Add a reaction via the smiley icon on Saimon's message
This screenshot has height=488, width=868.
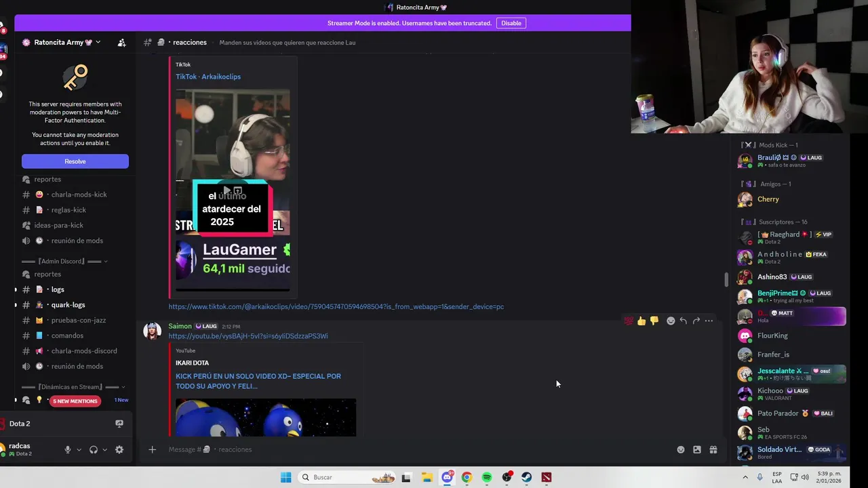(671, 321)
